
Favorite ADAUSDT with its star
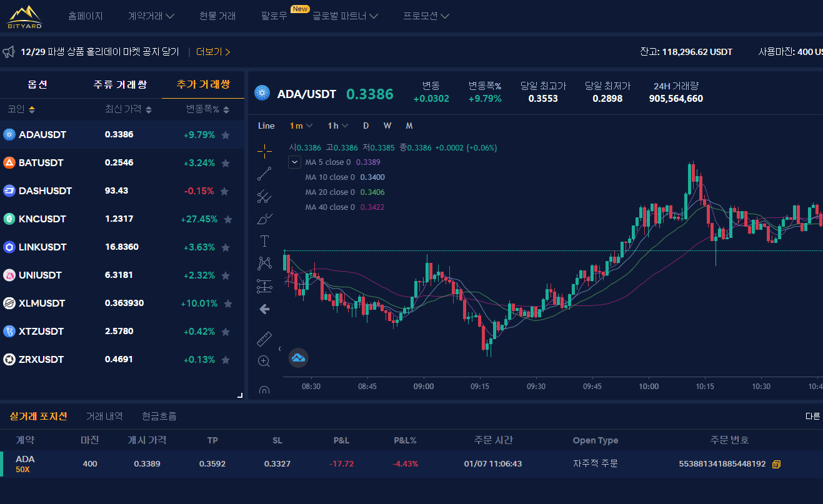226,134
